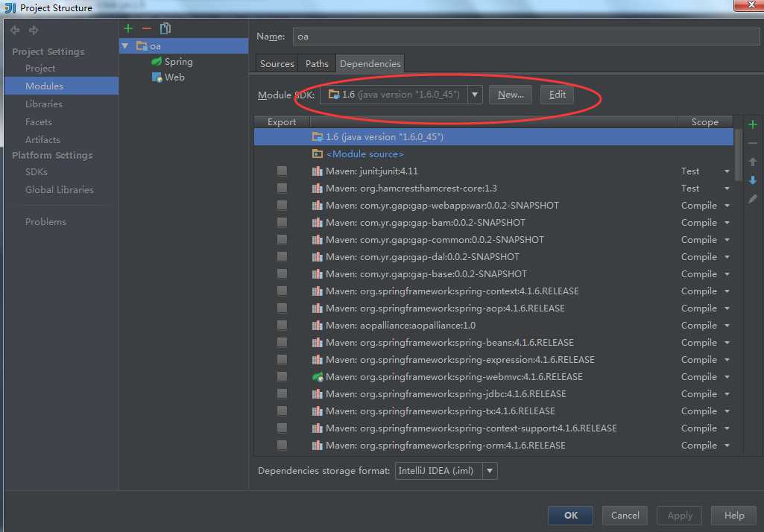Screen dimensions: 764x532
Task: Open the Module SDK dropdown
Action: tap(475, 95)
